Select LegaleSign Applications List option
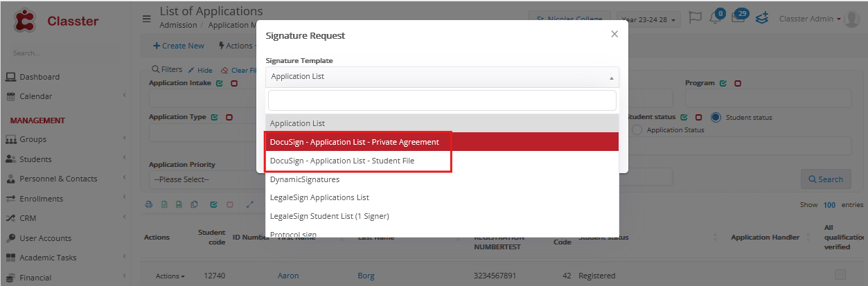 click(319, 197)
